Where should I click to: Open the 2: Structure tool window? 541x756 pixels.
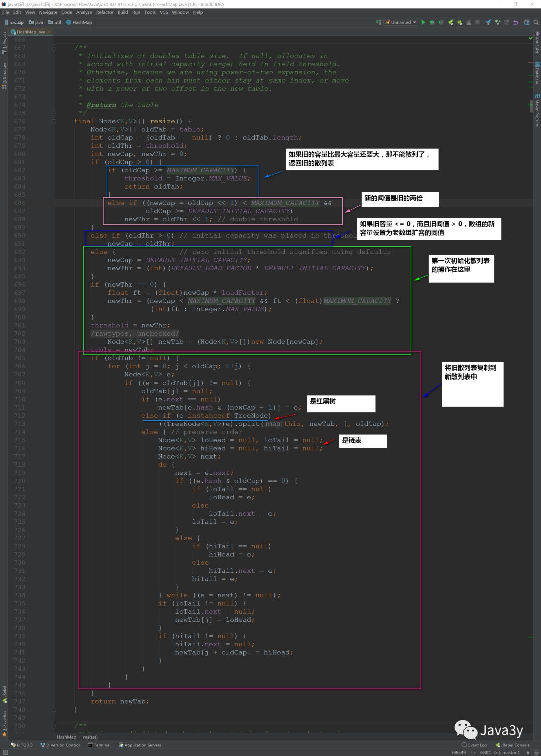point(4,75)
